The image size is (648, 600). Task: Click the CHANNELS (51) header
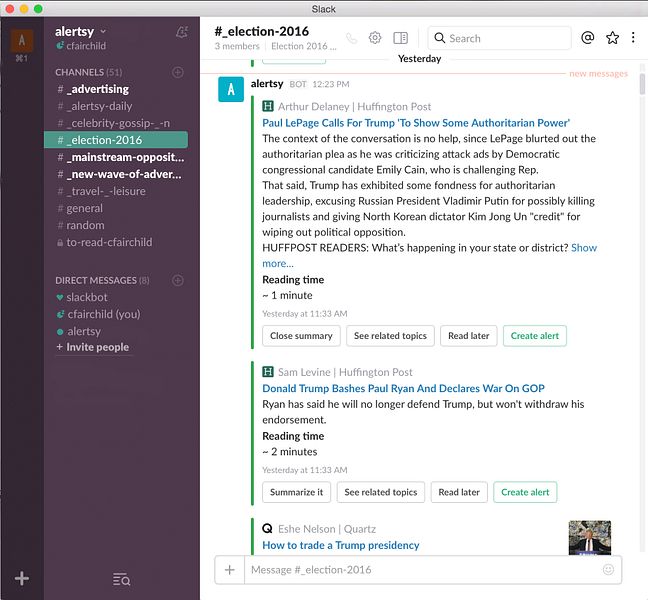[89, 72]
